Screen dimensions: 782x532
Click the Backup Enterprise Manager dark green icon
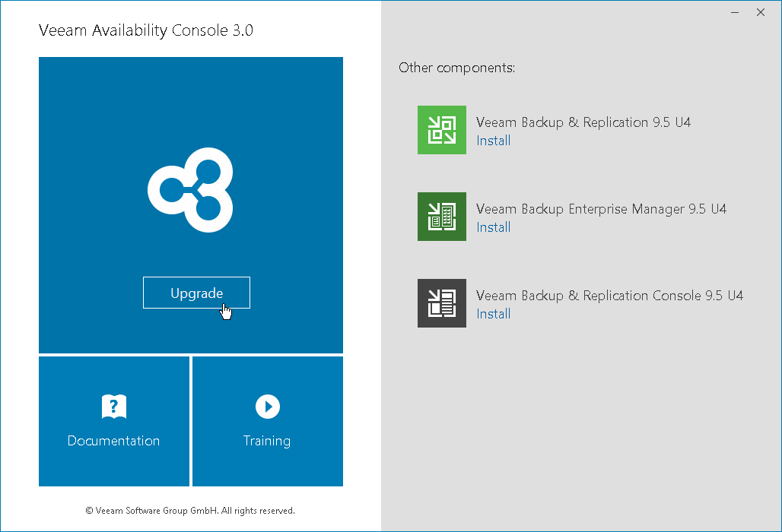click(x=442, y=217)
